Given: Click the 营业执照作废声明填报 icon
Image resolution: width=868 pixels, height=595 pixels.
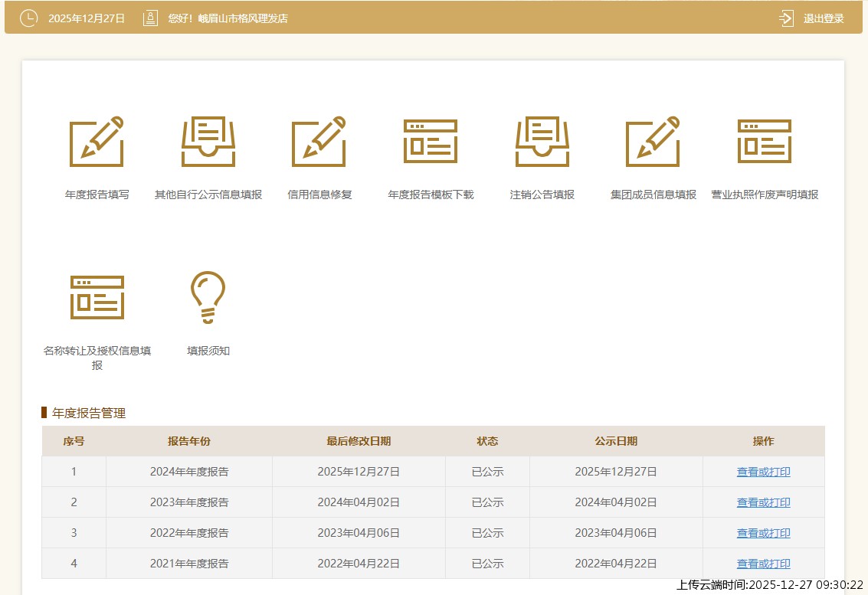Looking at the screenshot, I should (764, 142).
